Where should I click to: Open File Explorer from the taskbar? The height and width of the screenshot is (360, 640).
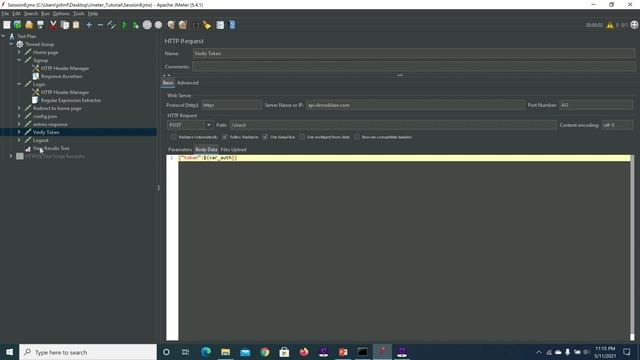point(225,352)
